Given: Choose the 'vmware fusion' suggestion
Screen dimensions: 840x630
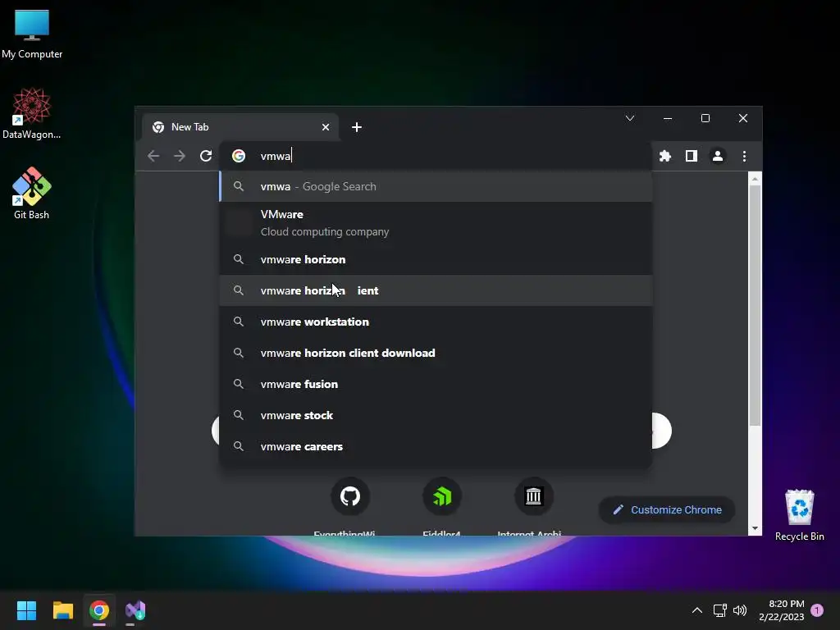Looking at the screenshot, I should (x=436, y=384).
